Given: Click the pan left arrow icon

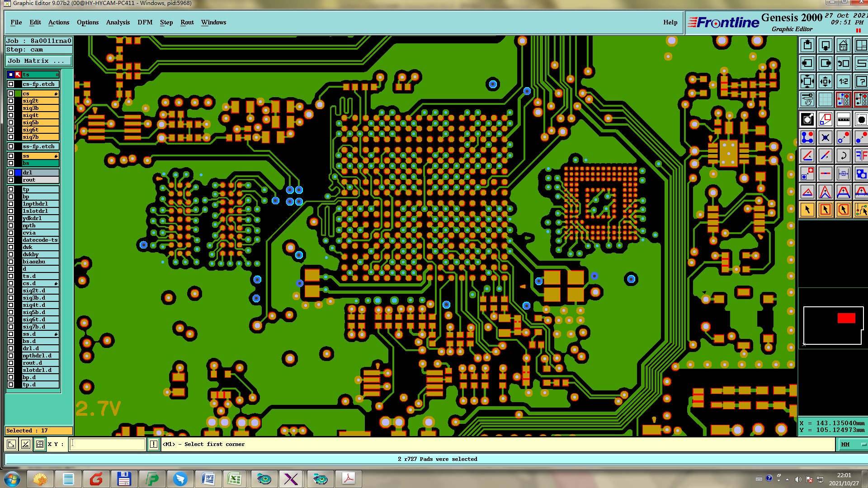Looking at the screenshot, I should point(807,64).
